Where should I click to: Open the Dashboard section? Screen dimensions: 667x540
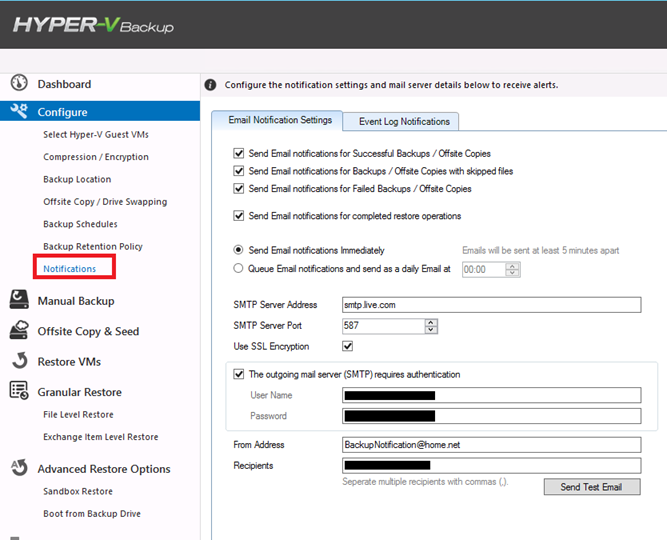click(x=64, y=84)
